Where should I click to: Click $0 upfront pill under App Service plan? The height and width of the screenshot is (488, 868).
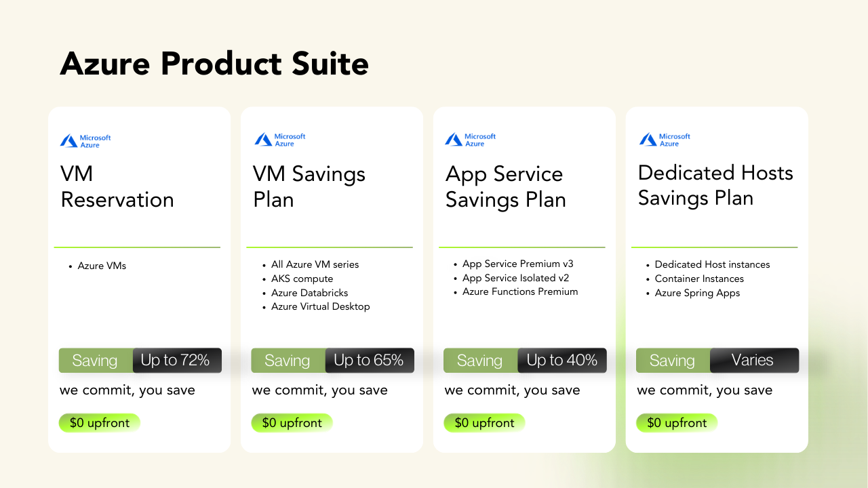[x=484, y=423]
